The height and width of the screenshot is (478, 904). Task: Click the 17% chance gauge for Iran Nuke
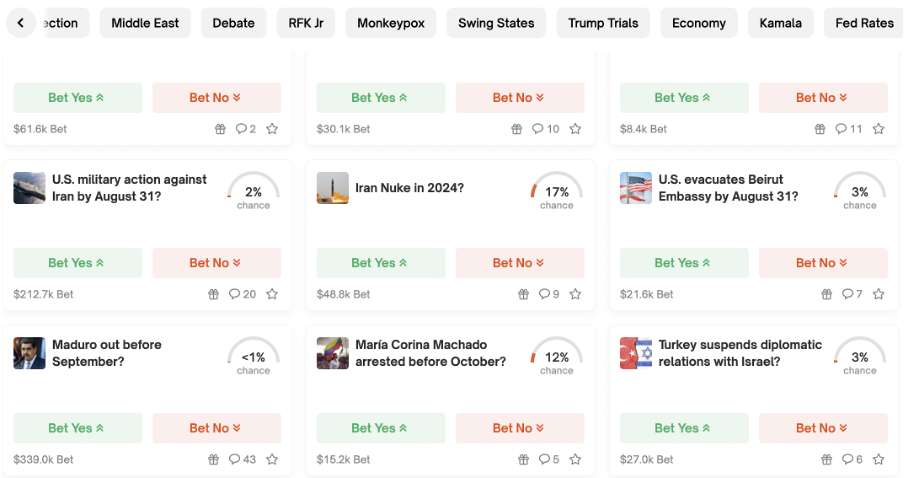[556, 190]
